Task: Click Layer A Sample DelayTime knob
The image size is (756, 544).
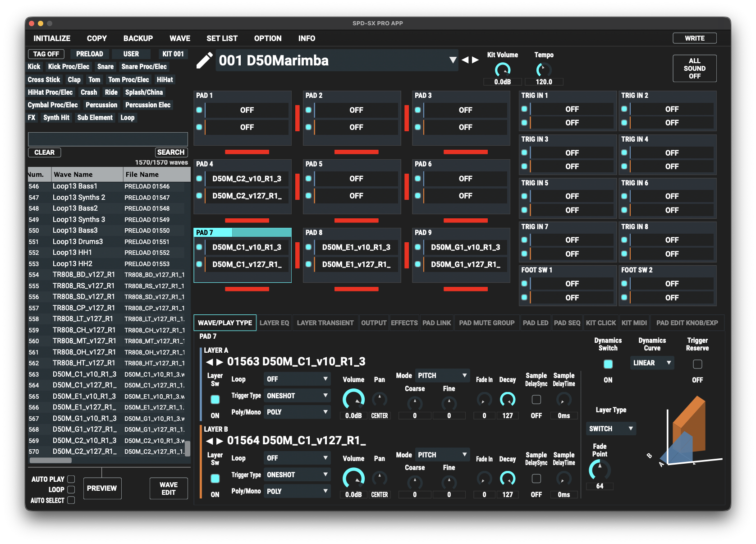Action: [564, 399]
